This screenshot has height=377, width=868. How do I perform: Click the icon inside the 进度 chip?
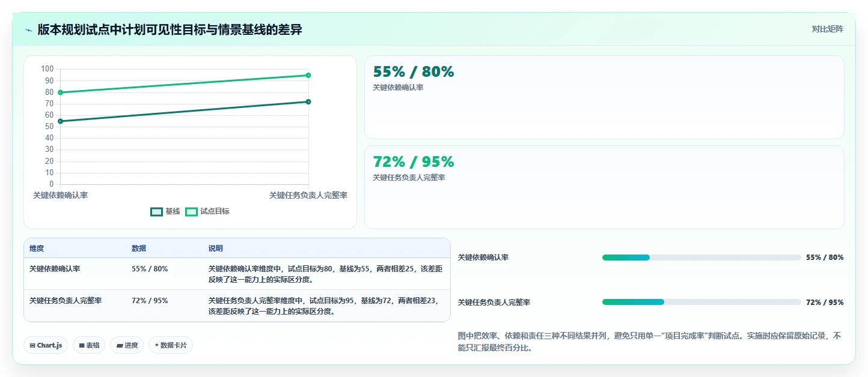click(x=119, y=346)
